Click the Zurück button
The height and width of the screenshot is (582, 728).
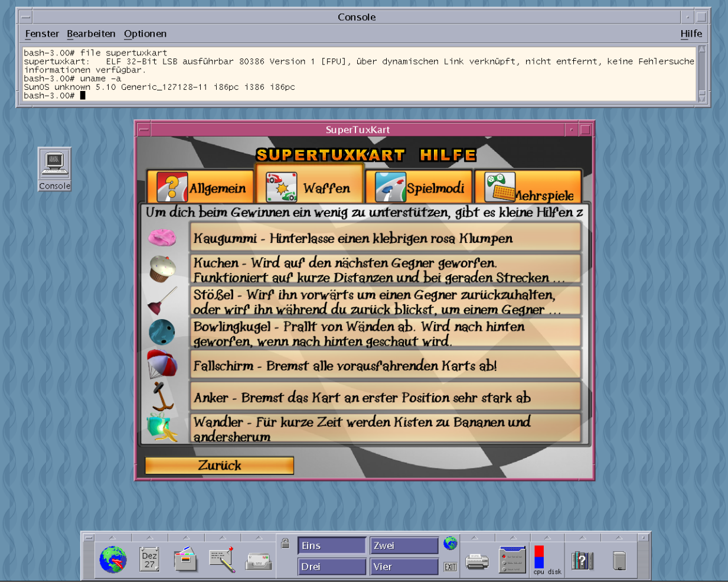pos(219,465)
